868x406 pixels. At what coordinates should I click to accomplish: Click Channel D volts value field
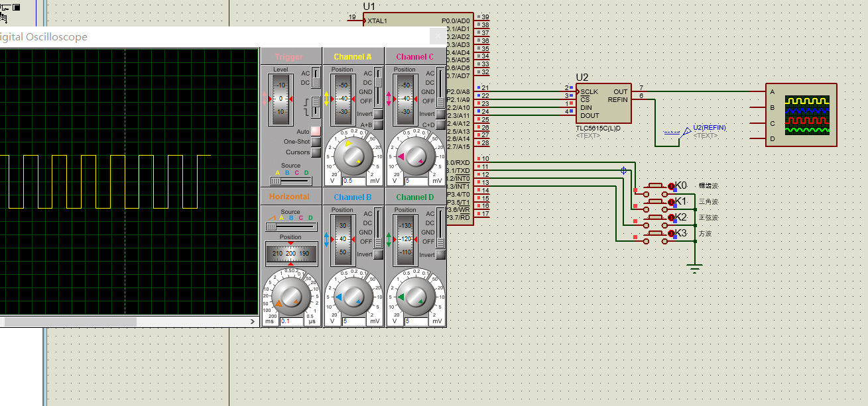click(x=416, y=321)
